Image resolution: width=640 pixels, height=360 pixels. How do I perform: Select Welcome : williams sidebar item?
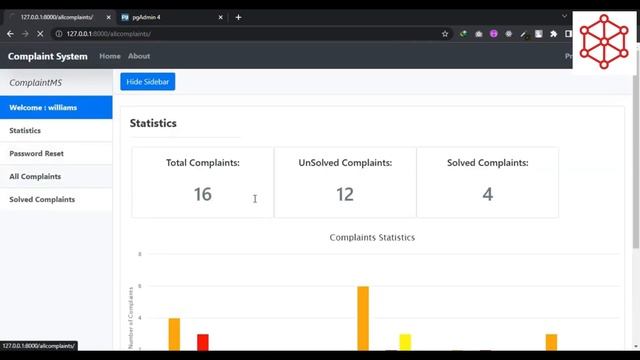pos(56,108)
